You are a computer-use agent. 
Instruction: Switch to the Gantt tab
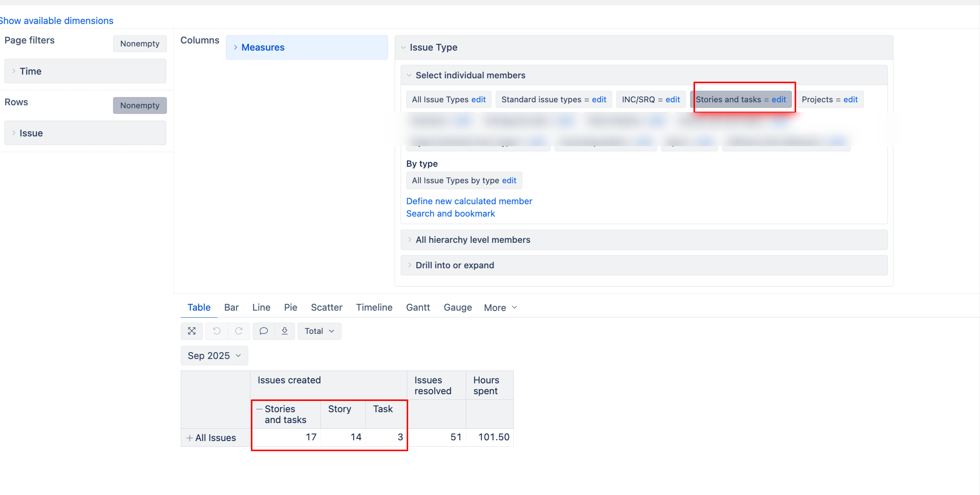[418, 307]
